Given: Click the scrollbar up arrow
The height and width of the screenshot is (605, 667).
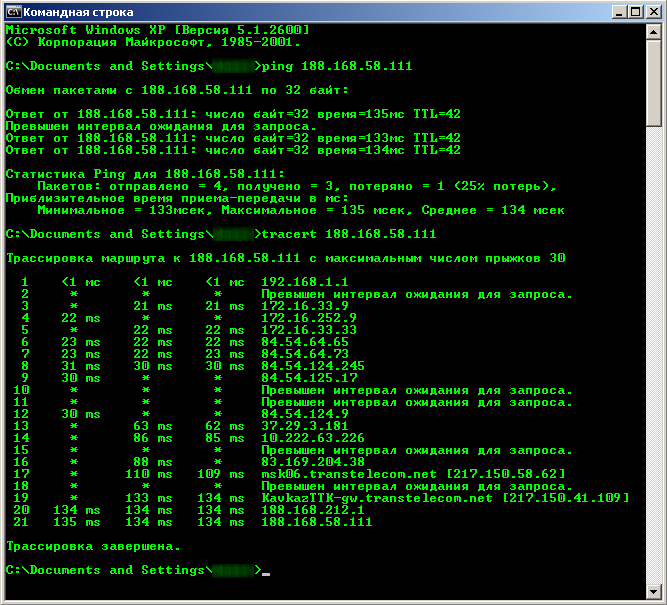Looking at the screenshot, I should point(654,32).
